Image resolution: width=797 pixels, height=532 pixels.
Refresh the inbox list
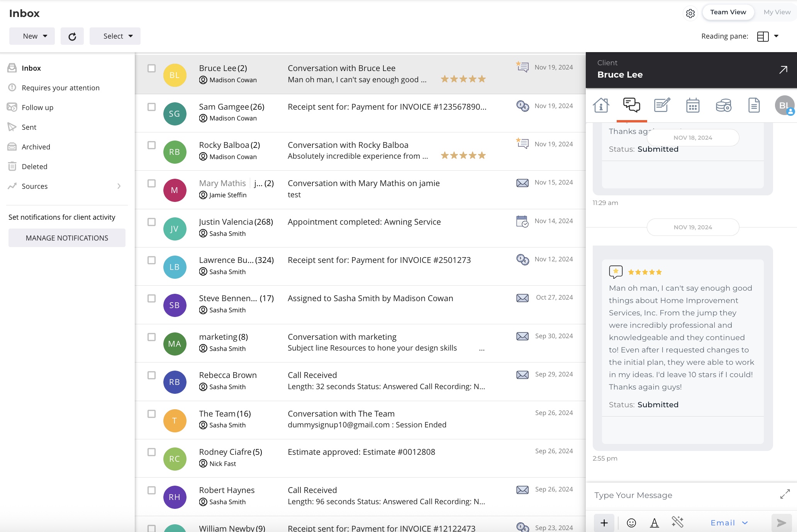72,36
